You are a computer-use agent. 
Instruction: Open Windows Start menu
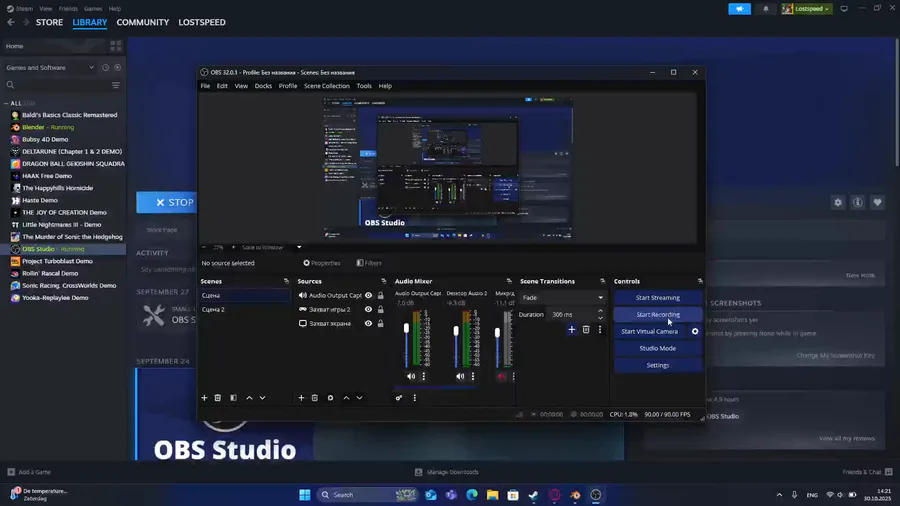(x=305, y=495)
